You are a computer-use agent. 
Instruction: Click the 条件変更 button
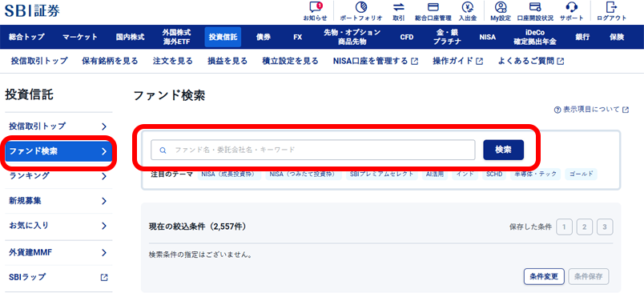point(544,276)
